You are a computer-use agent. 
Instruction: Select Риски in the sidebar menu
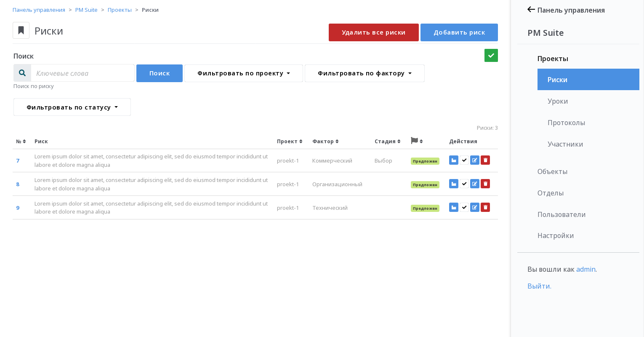(588, 79)
